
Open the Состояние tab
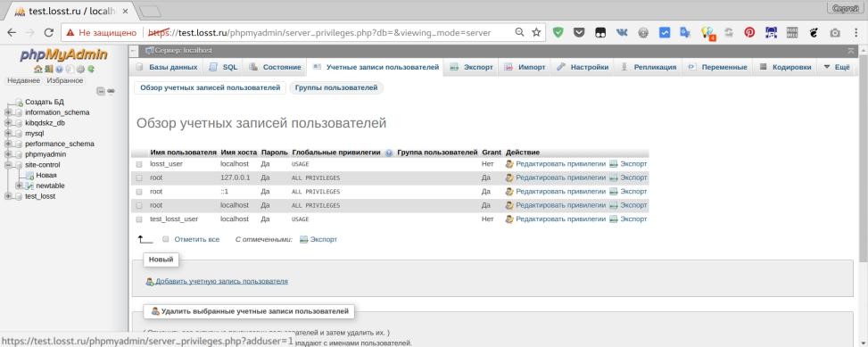click(x=276, y=67)
